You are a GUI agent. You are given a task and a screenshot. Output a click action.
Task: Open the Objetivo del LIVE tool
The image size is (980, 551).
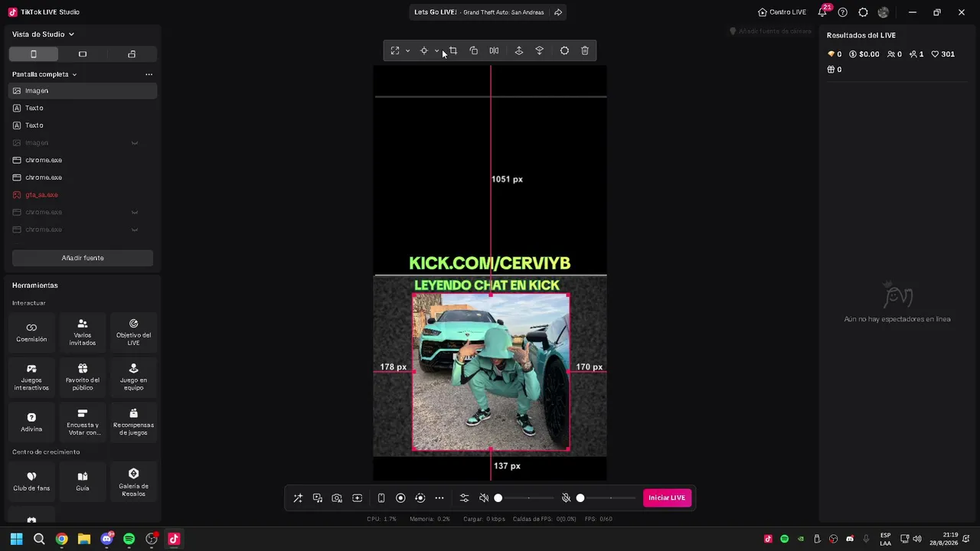point(133,332)
